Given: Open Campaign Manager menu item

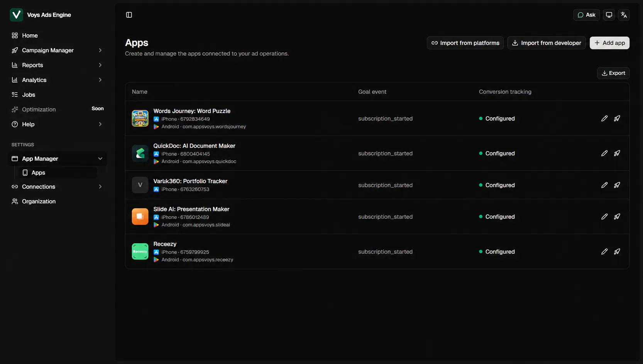Looking at the screenshot, I should (57, 50).
